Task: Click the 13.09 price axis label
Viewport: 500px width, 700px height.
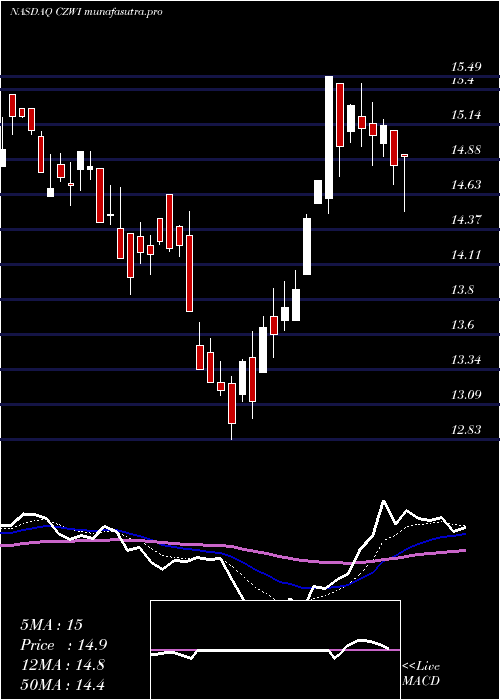Action: click(466, 395)
